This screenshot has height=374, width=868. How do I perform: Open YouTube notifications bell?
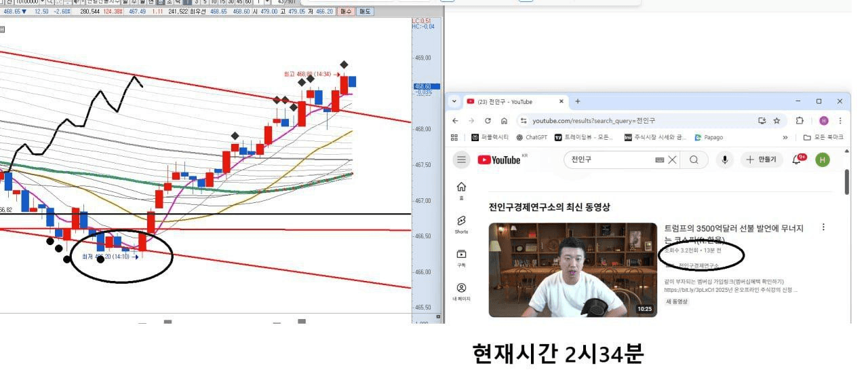(x=798, y=160)
